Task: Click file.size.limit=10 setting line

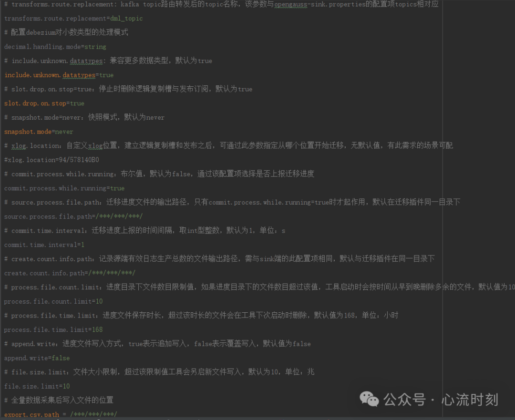Action: coord(37,386)
